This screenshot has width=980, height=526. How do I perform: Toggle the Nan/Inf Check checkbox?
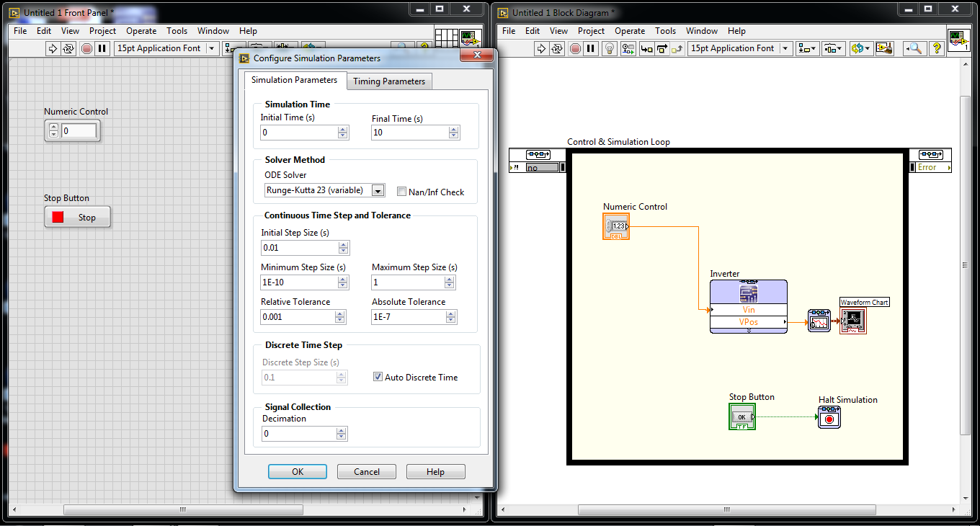click(401, 191)
